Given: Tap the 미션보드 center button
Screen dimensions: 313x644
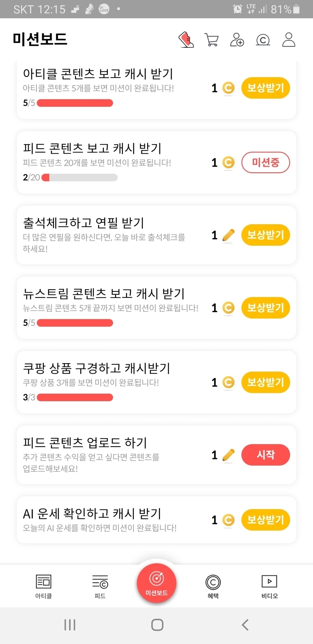Looking at the screenshot, I should click(x=156, y=582).
